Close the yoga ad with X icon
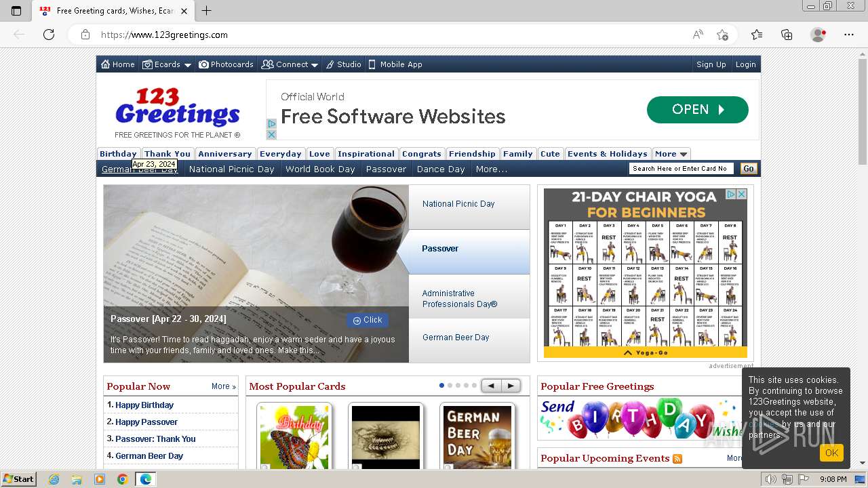Image resolution: width=868 pixels, height=488 pixels. pos(742,194)
